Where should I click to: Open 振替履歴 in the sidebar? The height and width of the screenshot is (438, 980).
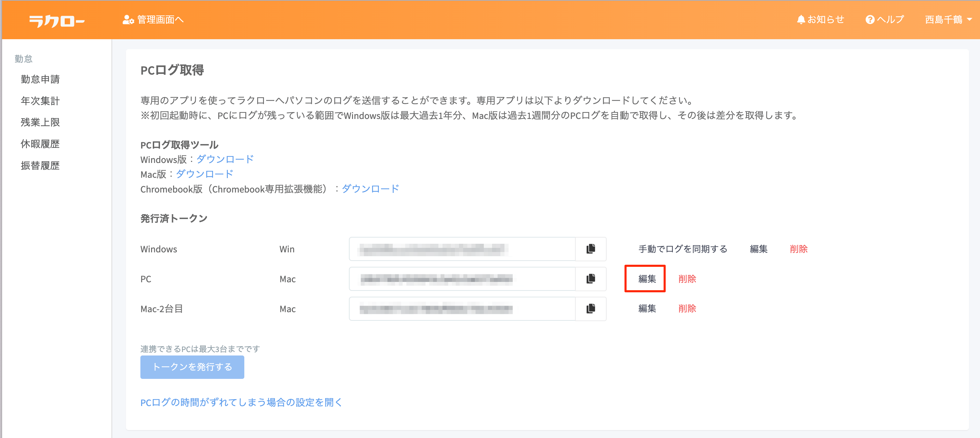pos(40,166)
